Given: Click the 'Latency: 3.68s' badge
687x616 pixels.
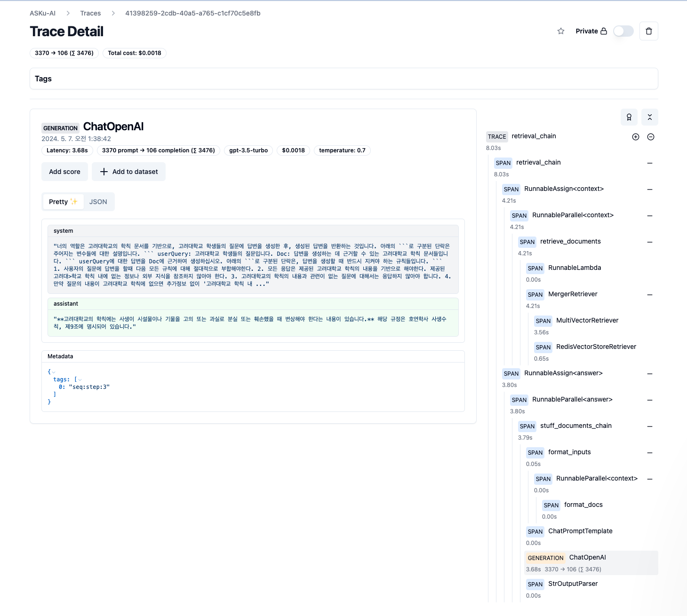Looking at the screenshot, I should [67, 150].
